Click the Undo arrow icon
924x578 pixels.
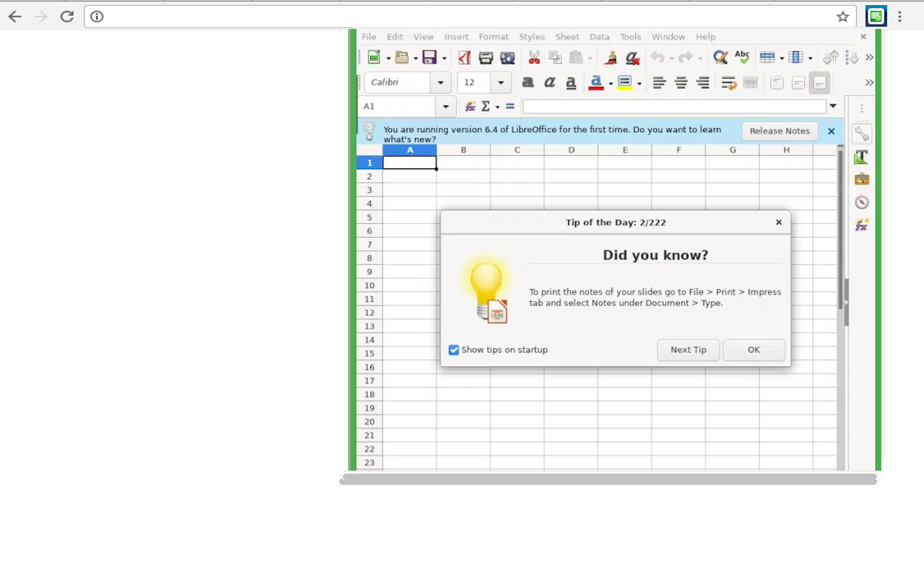[x=657, y=58]
